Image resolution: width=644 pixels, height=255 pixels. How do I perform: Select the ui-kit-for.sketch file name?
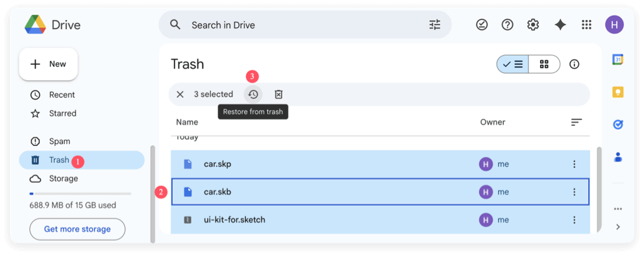[x=234, y=220]
